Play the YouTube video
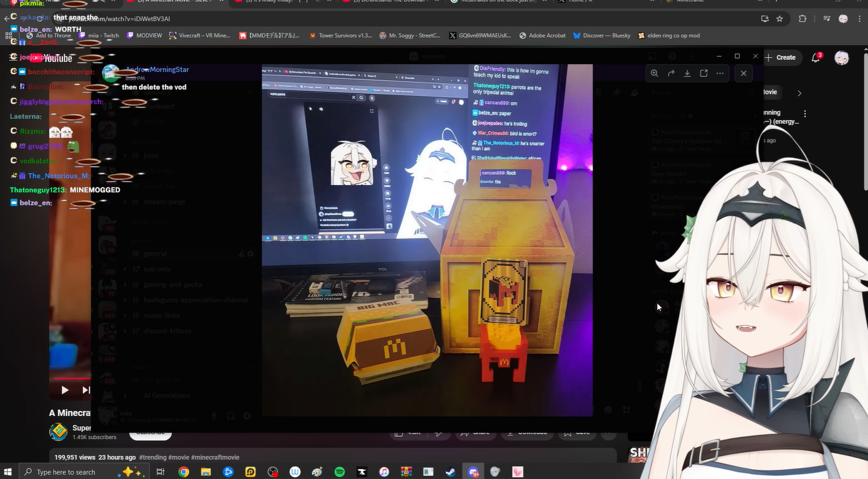The width and height of the screenshot is (868, 479). [65, 390]
